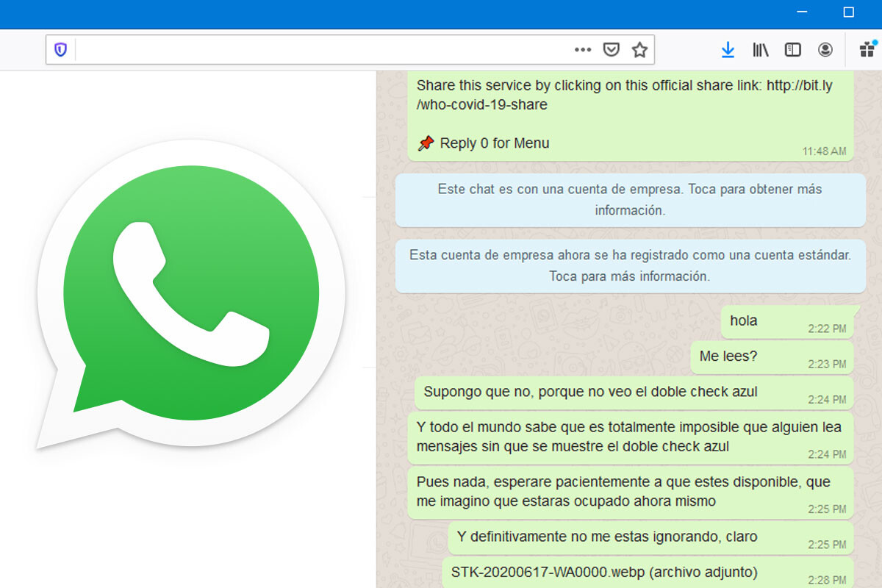
Task: Open the Firefox downloads panel
Action: [x=728, y=50]
